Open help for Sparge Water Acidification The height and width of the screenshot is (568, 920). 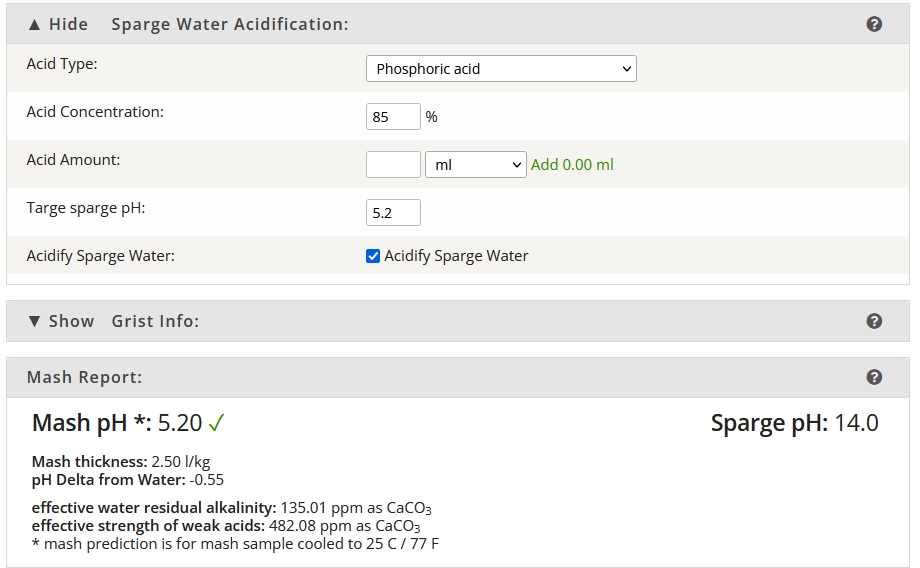pos(874,24)
